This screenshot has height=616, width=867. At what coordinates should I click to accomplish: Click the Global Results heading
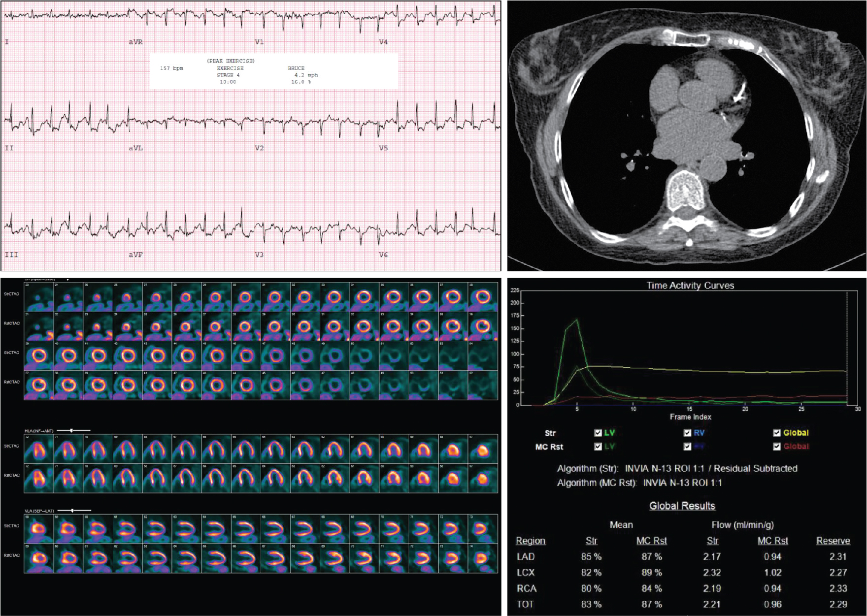[682, 506]
